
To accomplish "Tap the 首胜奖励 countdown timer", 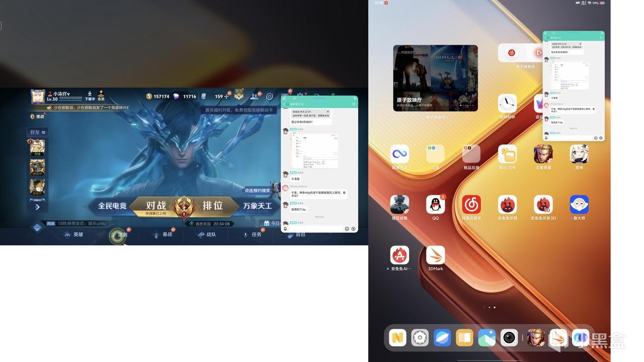I will click(x=209, y=224).
